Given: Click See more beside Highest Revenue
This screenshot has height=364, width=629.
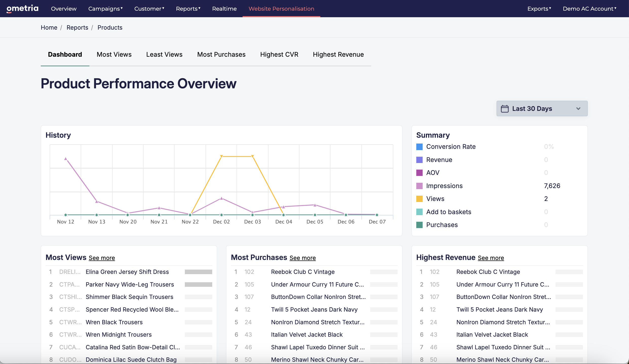Looking at the screenshot, I should click(491, 258).
